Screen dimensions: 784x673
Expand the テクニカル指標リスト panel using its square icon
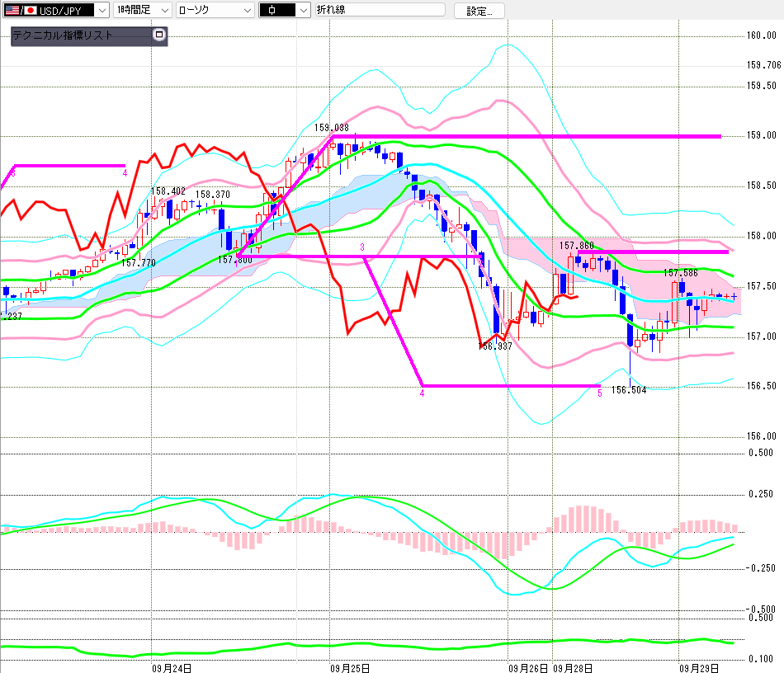pyautogui.click(x=159, y=35)
